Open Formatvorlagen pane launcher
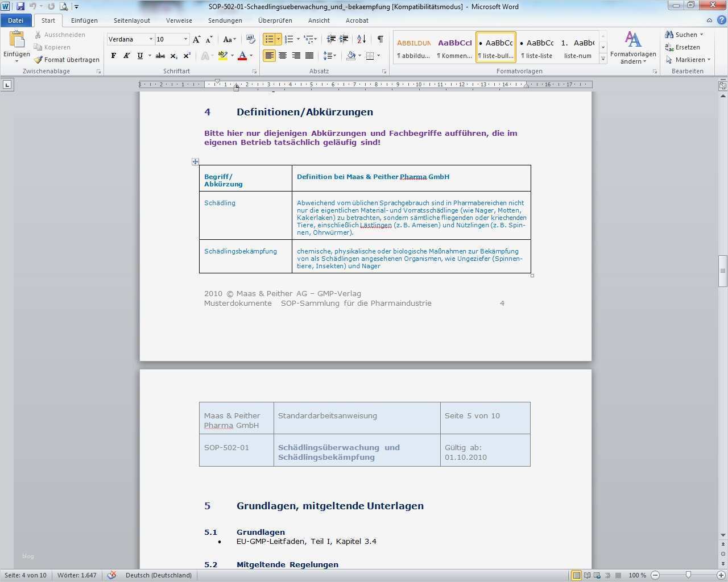The height and width of the screenshot is (582, 728). (x=655, y=72)
